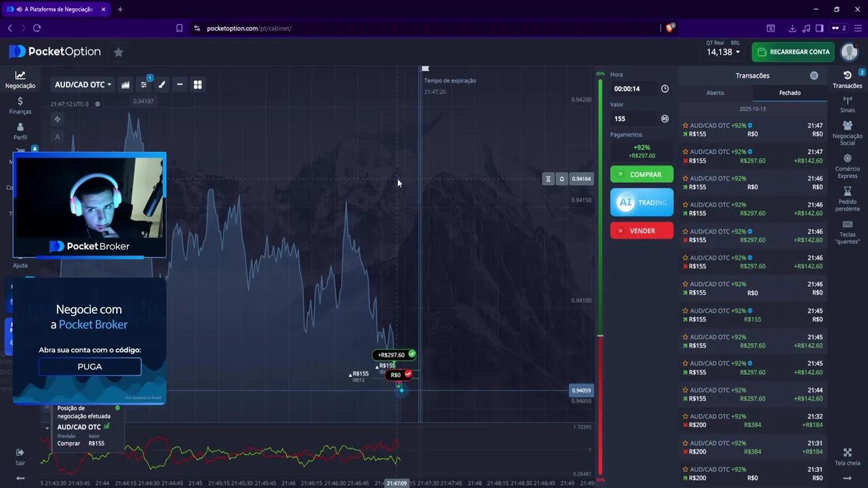Click the user avatar in header

pyautogui.click(x=850, y=52)
